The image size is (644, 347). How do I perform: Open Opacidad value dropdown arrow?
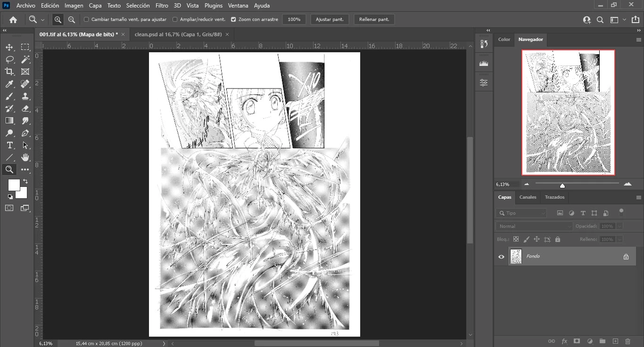(x=619, y=226)
